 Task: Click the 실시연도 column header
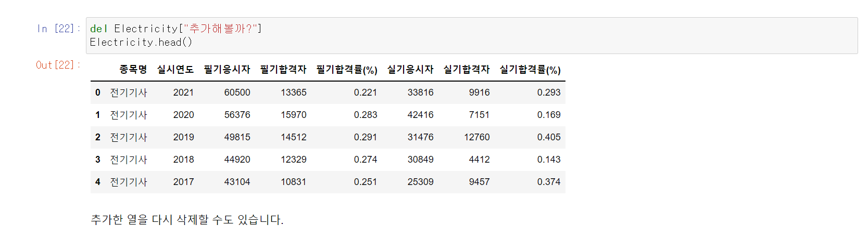(x=175, y=70)
